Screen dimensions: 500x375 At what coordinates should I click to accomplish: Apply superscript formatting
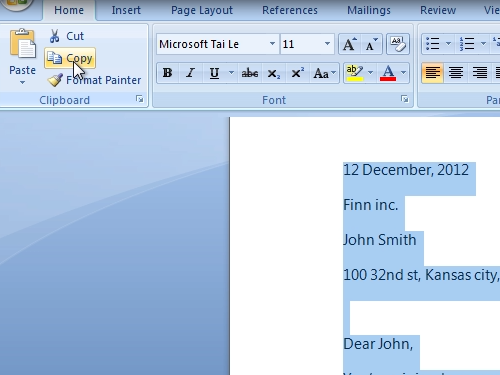coord(297,73)
